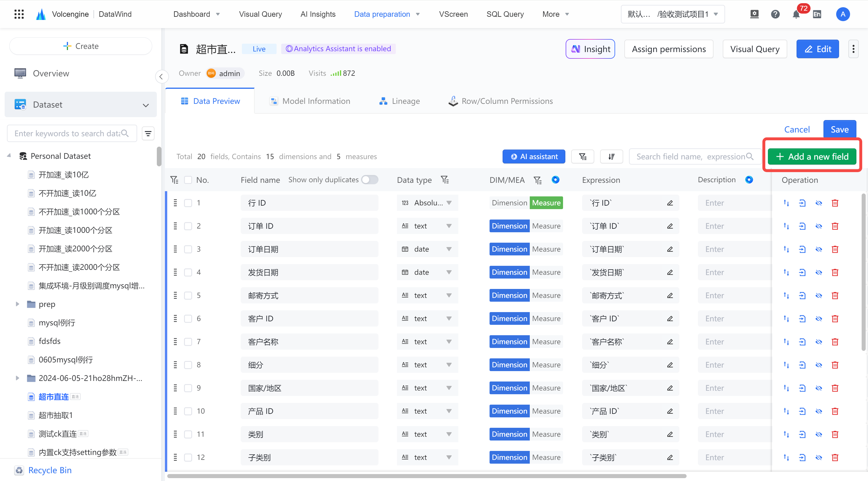
Task: Open SQL Query in top navigation
Action: click(505, 14)
